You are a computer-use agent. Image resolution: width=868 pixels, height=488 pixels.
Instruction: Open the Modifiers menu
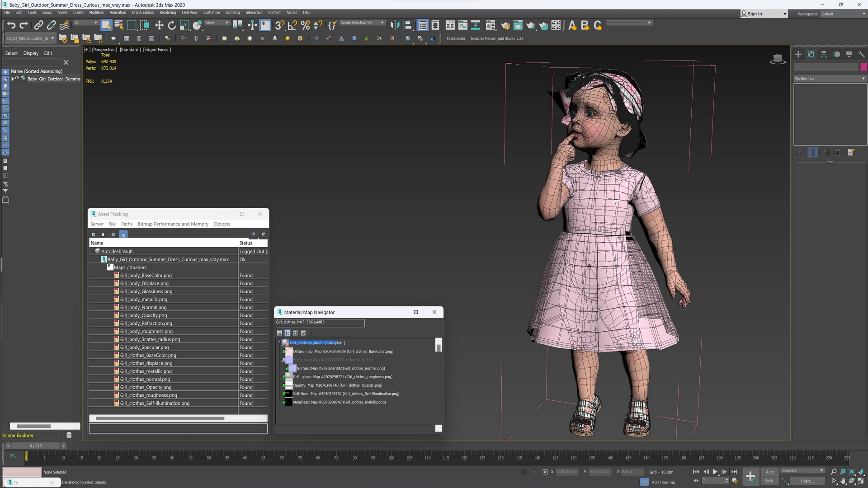click(x=96, y=13)
